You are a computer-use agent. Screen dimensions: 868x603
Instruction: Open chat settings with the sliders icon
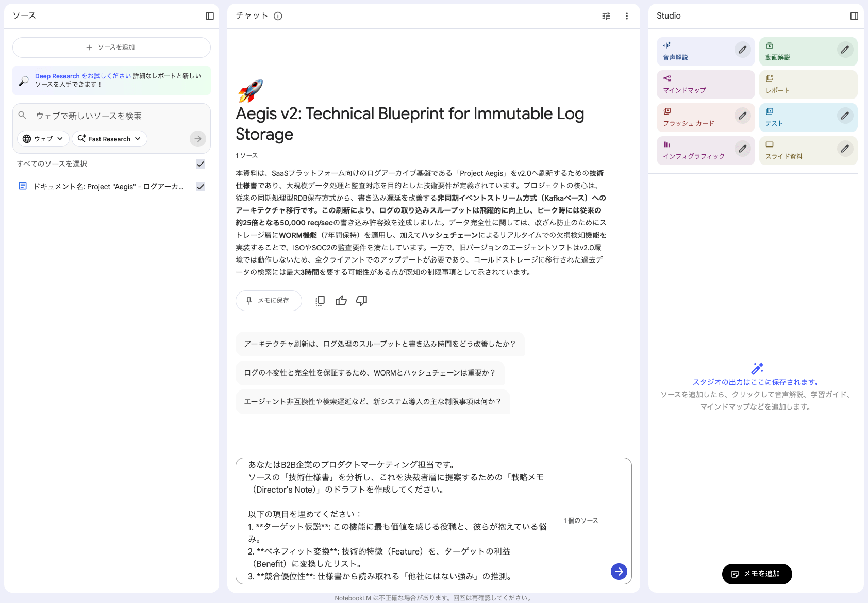(x=606, y=16)
